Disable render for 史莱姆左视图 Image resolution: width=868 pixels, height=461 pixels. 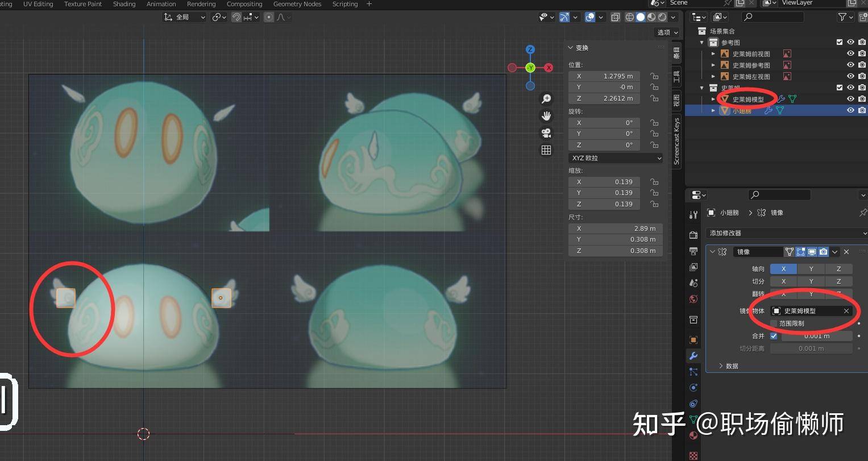[x=862, y=76]
